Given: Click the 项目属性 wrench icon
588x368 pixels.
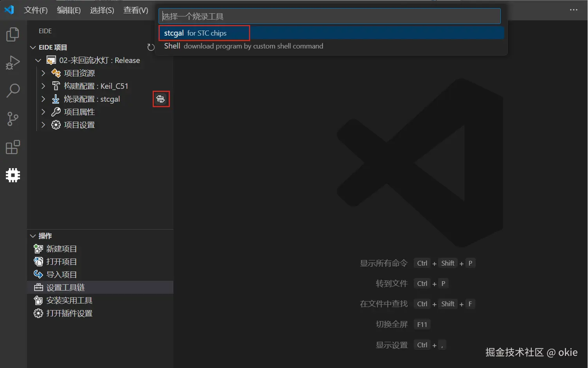Looking at the screenshot, I should (56, 112).
